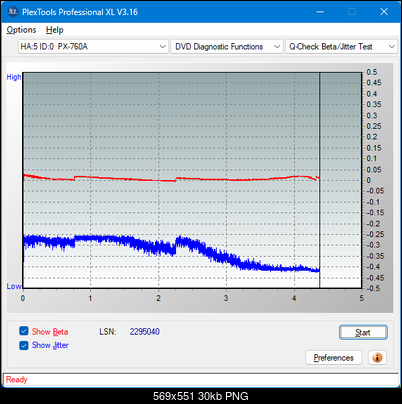Screen dimensions: 402x404
Task: Open the Q-Check Beta/Jitter Test dropdown
Action: [x=342, y=47]
